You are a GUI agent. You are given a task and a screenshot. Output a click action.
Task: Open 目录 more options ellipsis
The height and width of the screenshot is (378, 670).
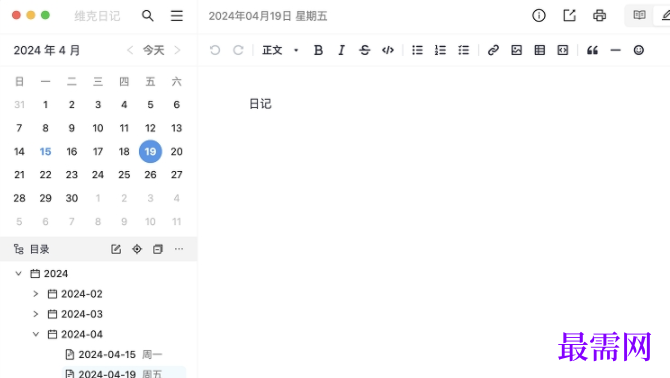click(x=179, y=249)
